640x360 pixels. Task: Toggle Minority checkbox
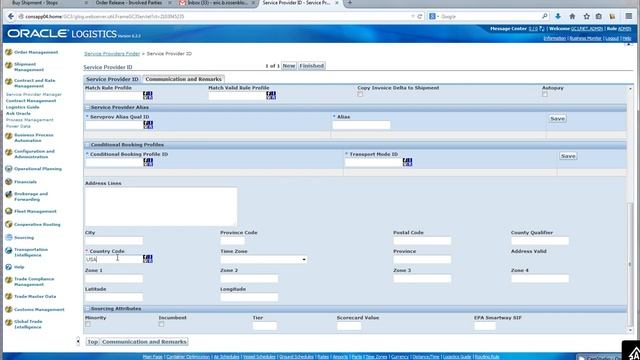click(88, 324)
